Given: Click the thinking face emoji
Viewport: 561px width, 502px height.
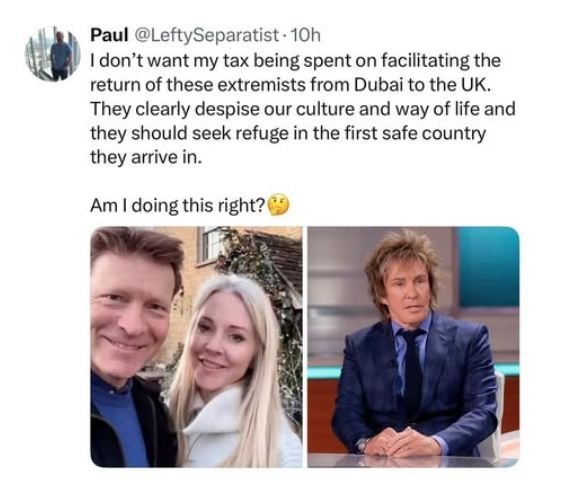Looking at the screenshot, I should tap(278, 205).
